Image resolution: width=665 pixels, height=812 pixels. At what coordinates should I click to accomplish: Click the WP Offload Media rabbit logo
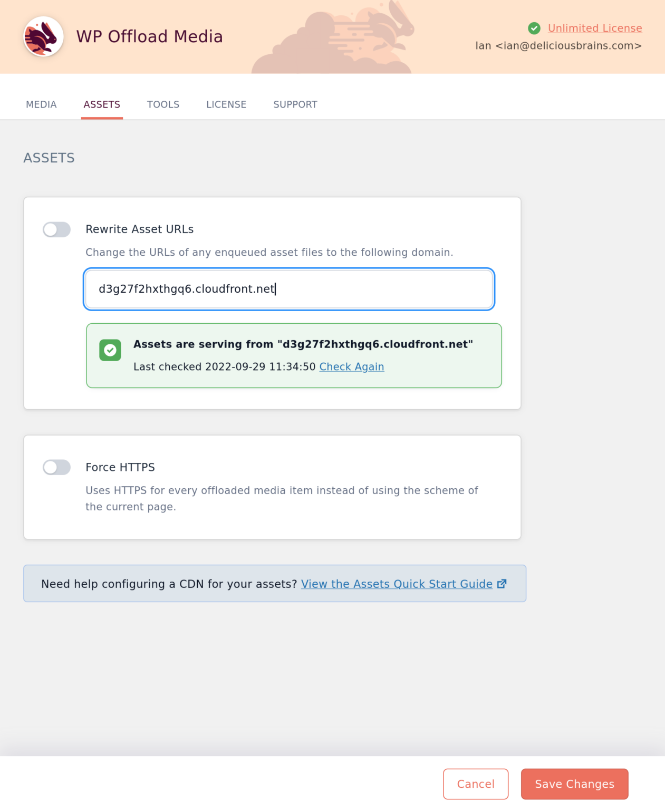point(44,36)
